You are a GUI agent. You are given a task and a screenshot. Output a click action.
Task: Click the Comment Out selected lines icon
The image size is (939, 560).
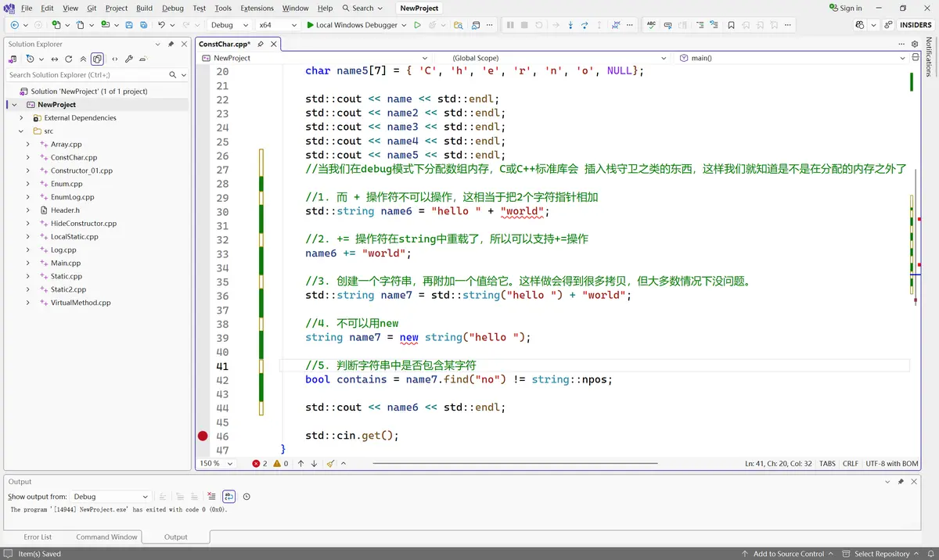(700, 24)
